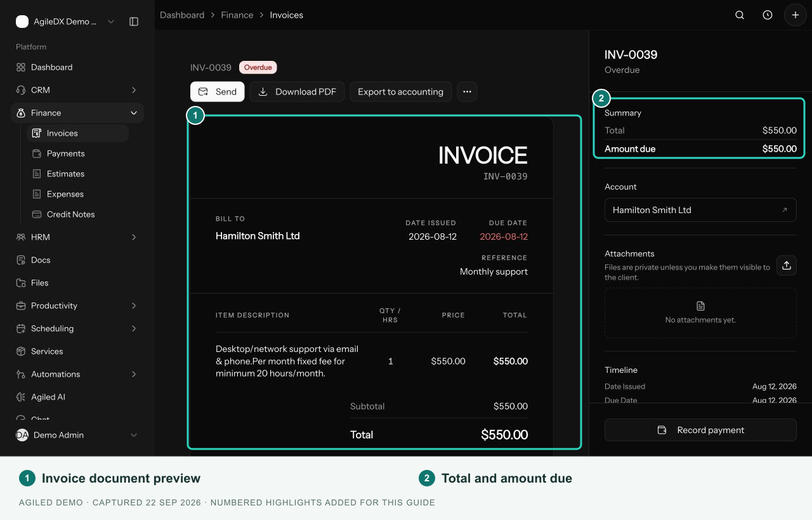812x520 pixels.
Task: Go to Payments under Finance
Action: click(77, 153)
